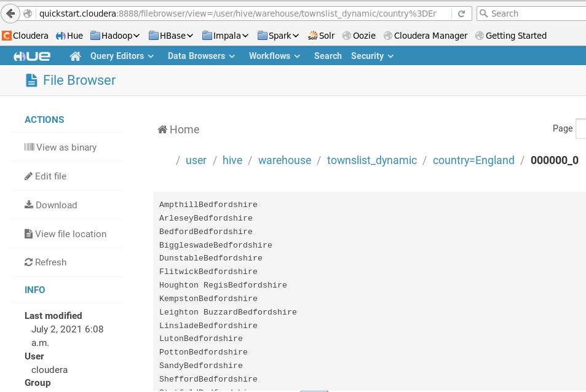Click the home icon in the Hue navbar

tap(75, 56)
